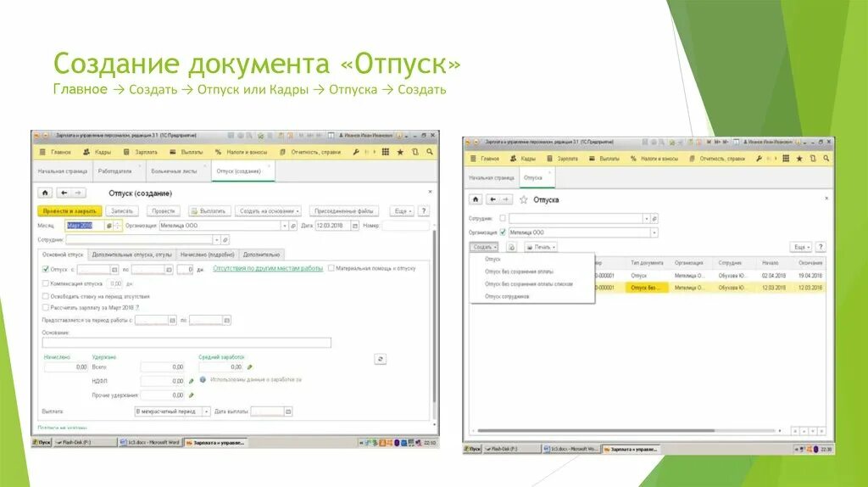Click home icon in Отпуск (создание) window
Viewport: 868px width, 487px height.
point(46,193)
